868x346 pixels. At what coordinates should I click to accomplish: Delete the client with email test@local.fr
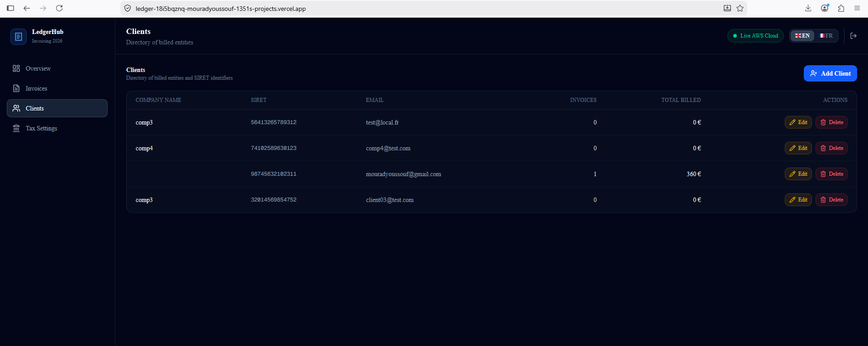coord(831,122)
